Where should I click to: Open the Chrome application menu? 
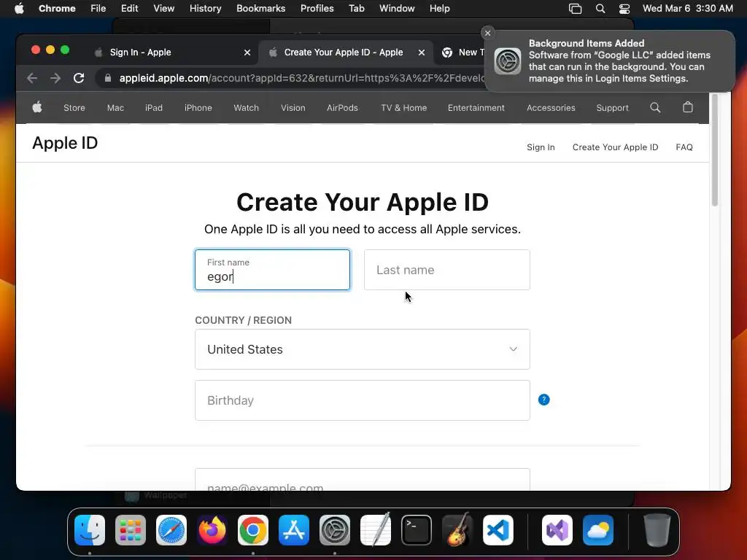[57, 9]
